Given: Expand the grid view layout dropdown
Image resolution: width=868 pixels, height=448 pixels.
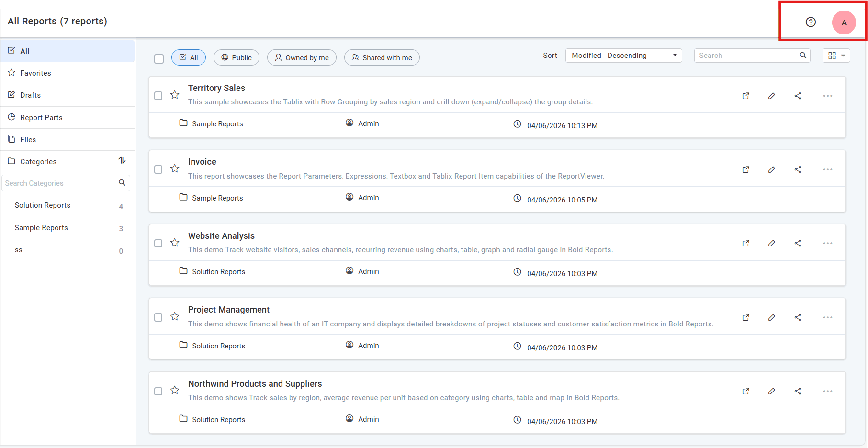Looking at the screenshot, I should coord(836,56).
